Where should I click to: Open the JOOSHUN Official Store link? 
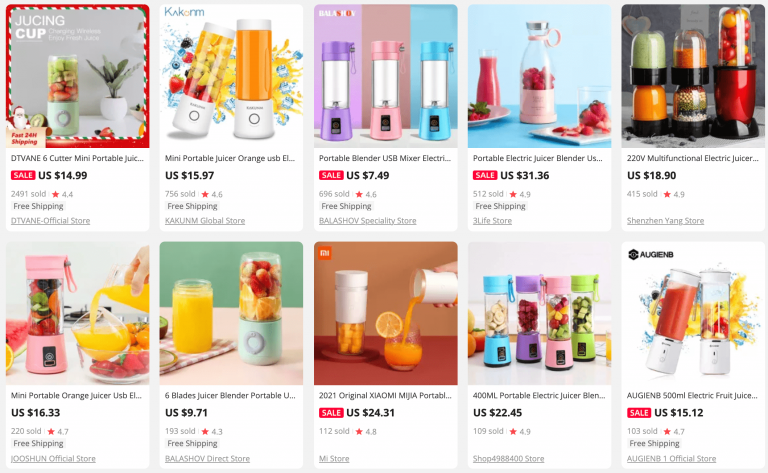(53, 459)
